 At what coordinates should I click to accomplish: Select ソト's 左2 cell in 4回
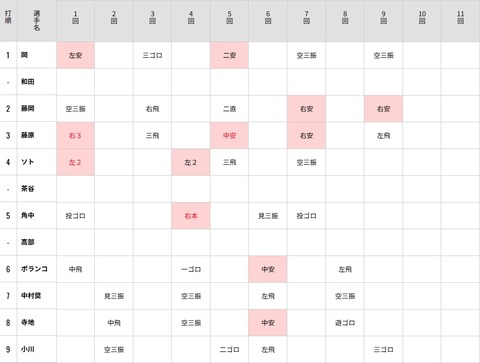(x=191, y=162)
